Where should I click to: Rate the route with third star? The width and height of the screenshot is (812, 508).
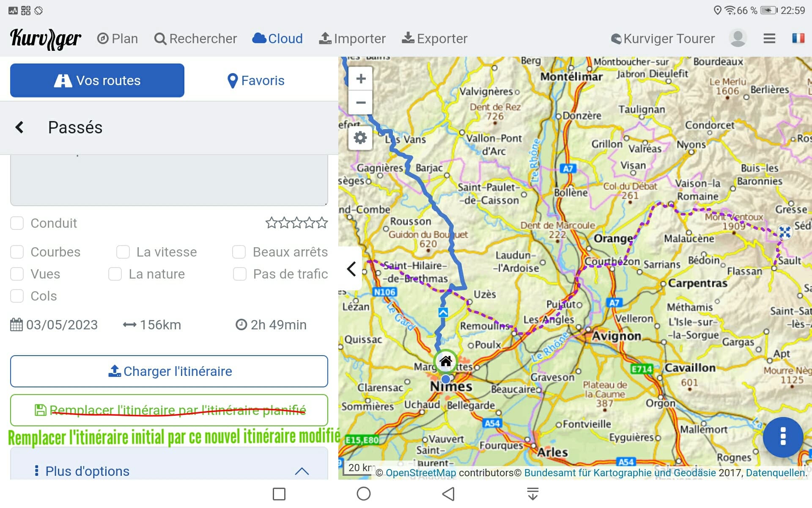(297, 223)
